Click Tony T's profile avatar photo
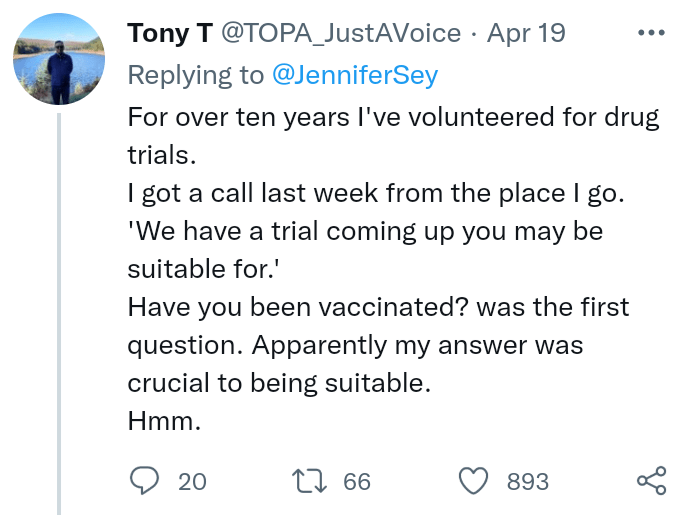Screen dimensions: 681x515 click(x=59, y=59)
